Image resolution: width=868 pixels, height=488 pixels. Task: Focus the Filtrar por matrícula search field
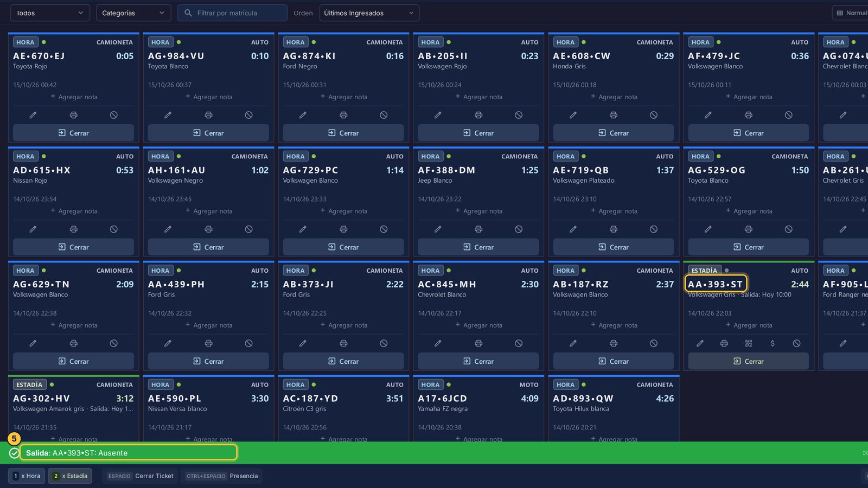click(232, 13)
